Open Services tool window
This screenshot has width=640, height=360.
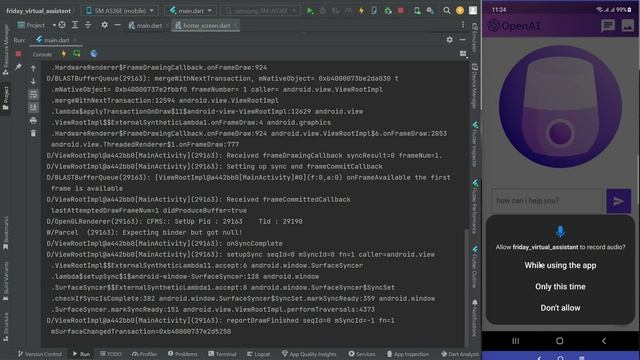pos(362,354)
